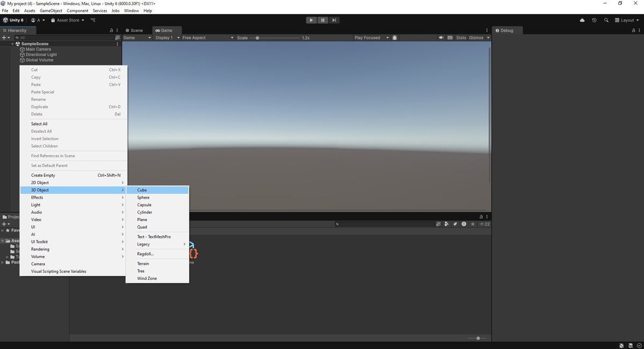Click the global search magnifier icon in toolbar
This screenshot has height=349, width=644.
[x=606, y=20]
